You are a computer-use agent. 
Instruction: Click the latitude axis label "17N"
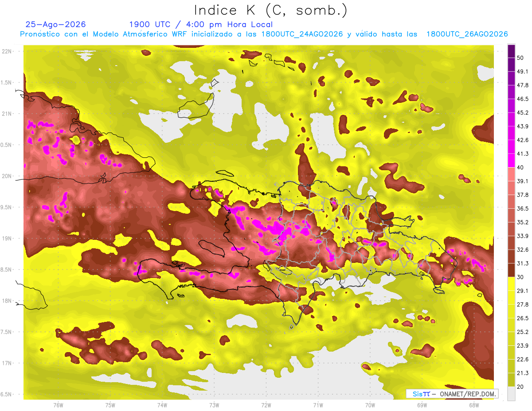tap(7, 364)
